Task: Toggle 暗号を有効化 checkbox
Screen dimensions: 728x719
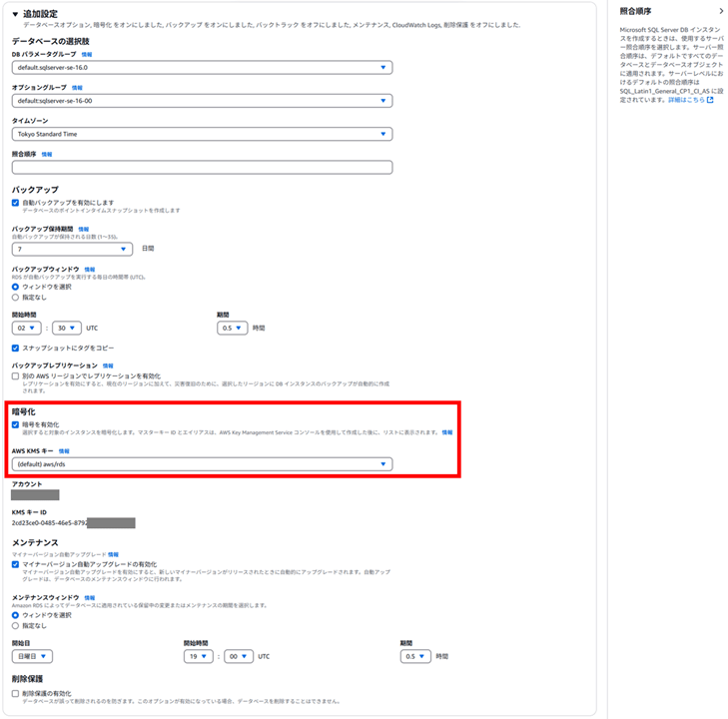Action: point(15,424)
